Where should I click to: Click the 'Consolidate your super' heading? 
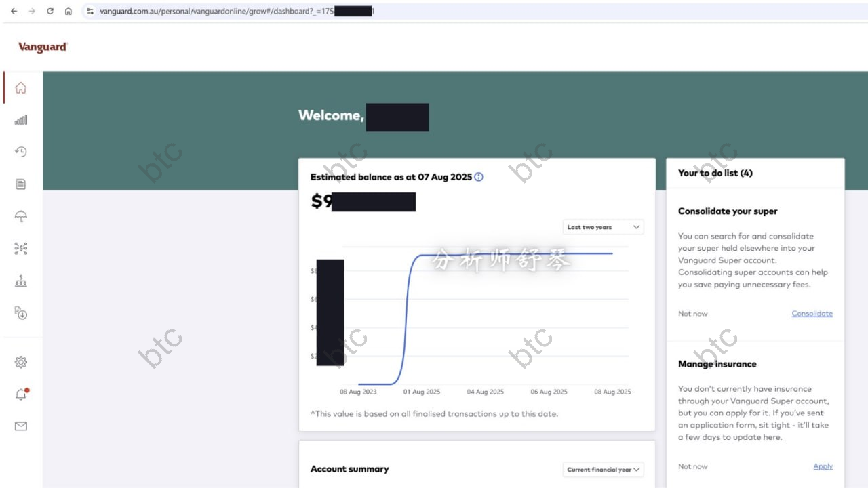click(x=728, y=211)
